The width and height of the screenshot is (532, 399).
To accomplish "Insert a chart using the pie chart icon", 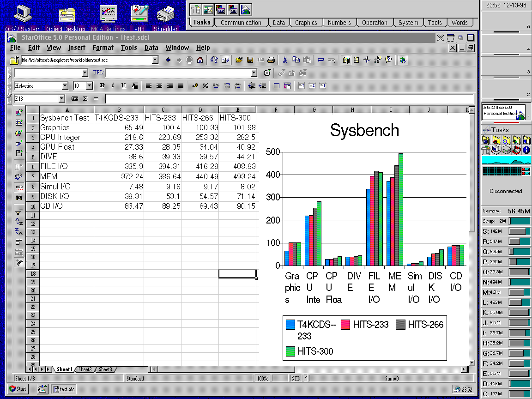I will click(19, 133).
